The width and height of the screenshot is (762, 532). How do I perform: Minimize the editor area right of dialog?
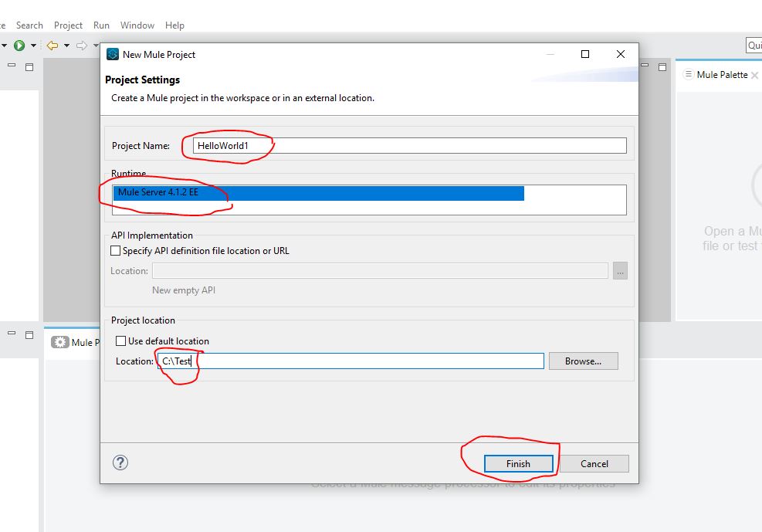pos(645,65)
